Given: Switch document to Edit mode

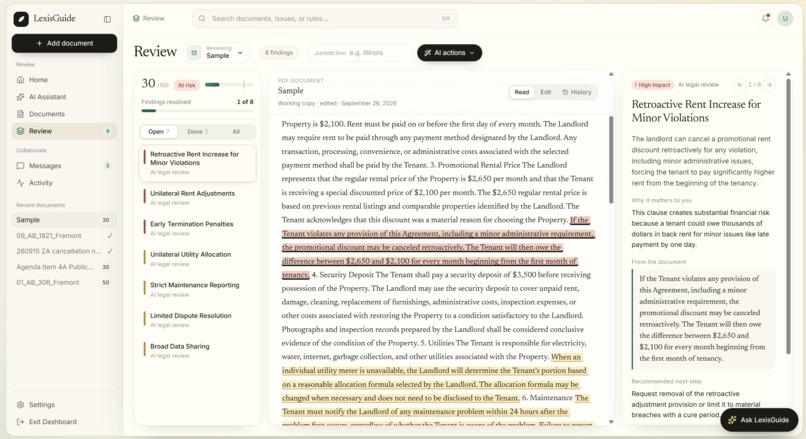Looking at the screenshot, I should coord(545,92).
